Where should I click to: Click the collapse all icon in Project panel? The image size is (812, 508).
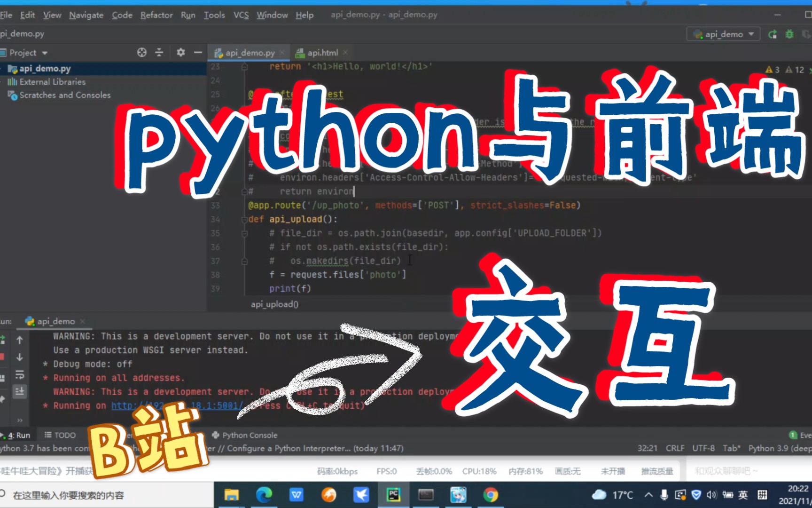[159, 52]
